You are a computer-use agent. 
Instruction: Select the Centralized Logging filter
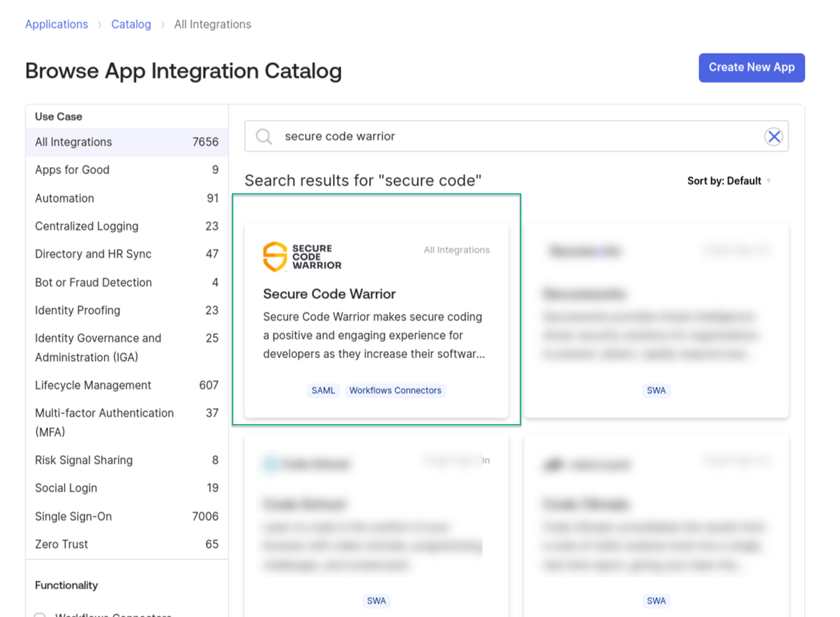pos(127,226)
